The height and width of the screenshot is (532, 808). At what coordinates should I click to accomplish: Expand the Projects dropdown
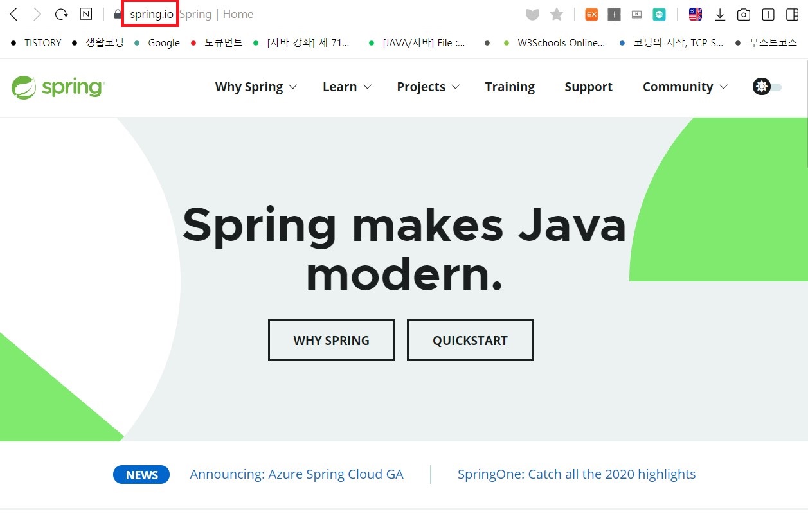pyautogui.click(x=428, y=87)
